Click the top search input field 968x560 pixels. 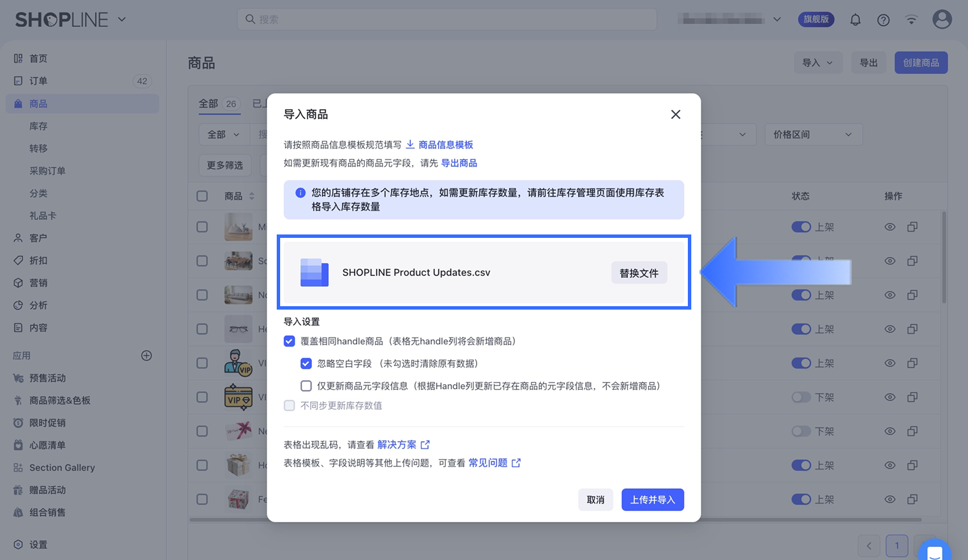(446, 19)
